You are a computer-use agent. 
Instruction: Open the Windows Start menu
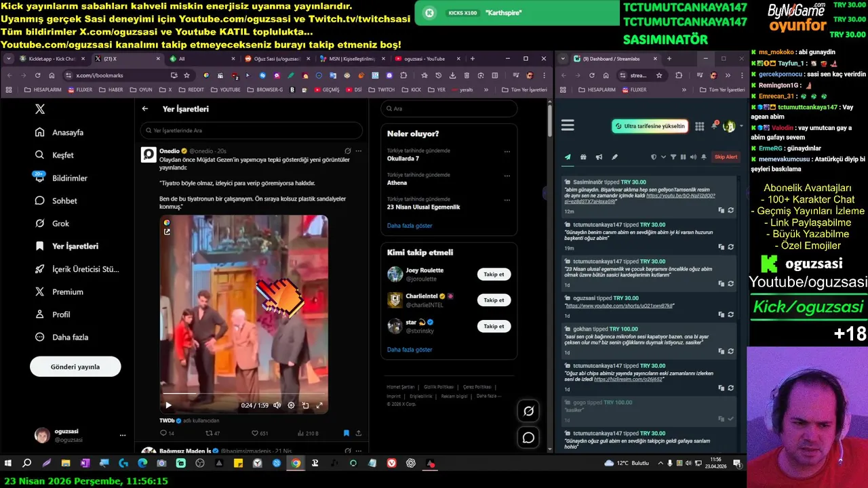click(8, 464)
